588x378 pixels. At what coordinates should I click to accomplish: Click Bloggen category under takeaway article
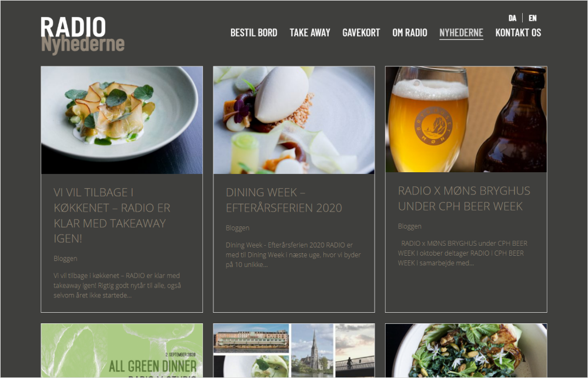click(x=65, y=259)
